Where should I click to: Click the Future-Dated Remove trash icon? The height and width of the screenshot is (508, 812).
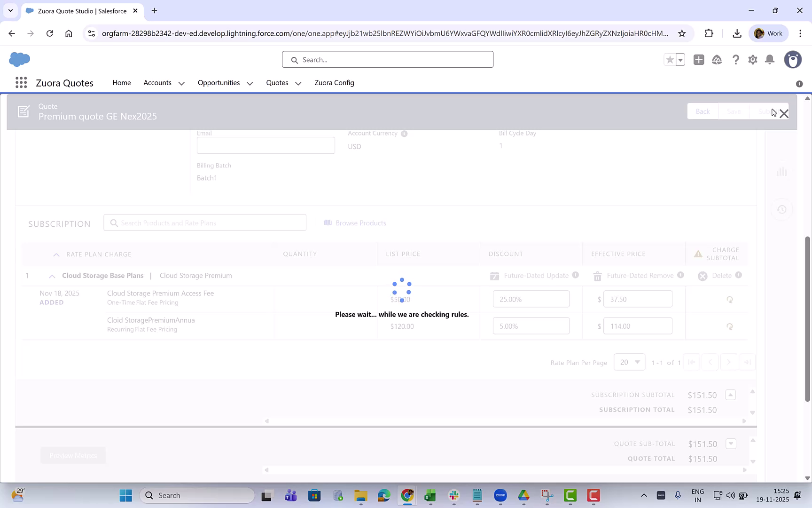[597, 276]
